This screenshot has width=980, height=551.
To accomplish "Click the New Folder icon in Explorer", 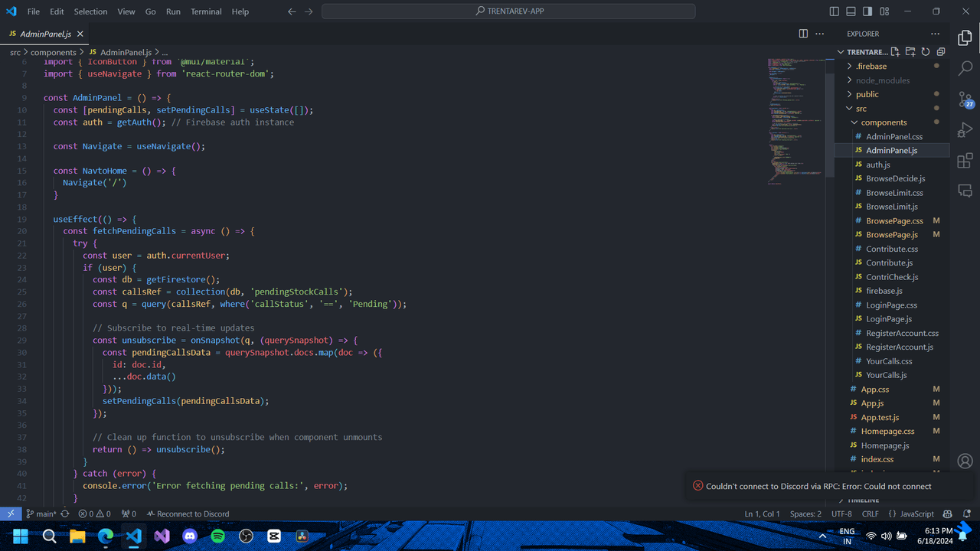I will 910,52.
